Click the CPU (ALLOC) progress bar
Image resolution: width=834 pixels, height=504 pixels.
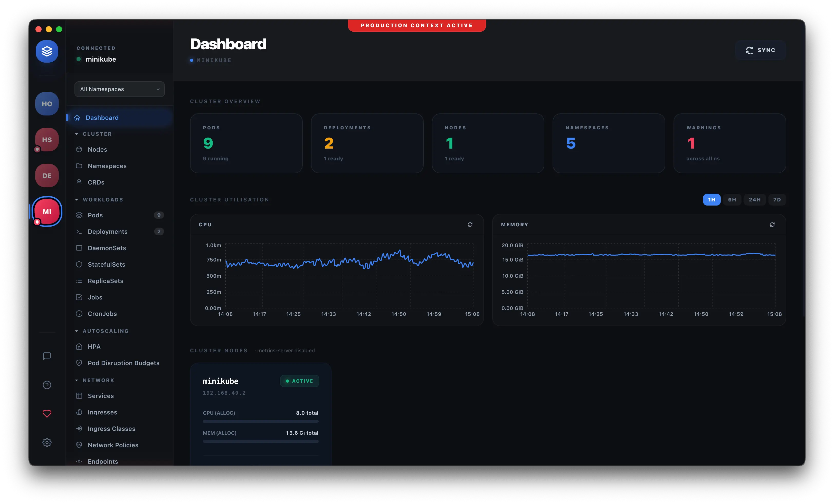coord(260,421)
